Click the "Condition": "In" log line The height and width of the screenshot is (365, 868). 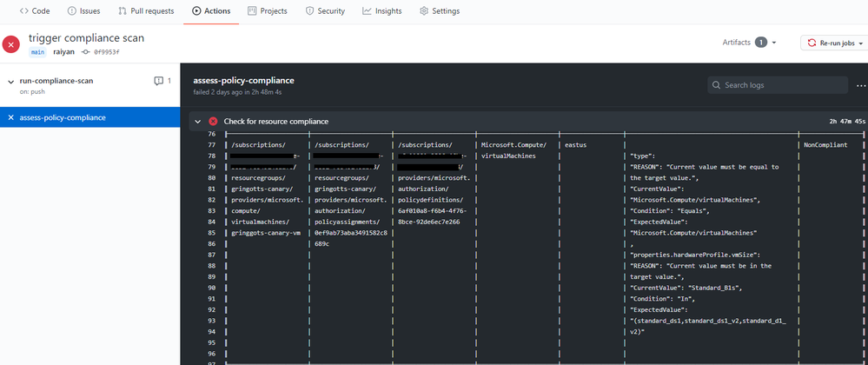click(664, 299)
